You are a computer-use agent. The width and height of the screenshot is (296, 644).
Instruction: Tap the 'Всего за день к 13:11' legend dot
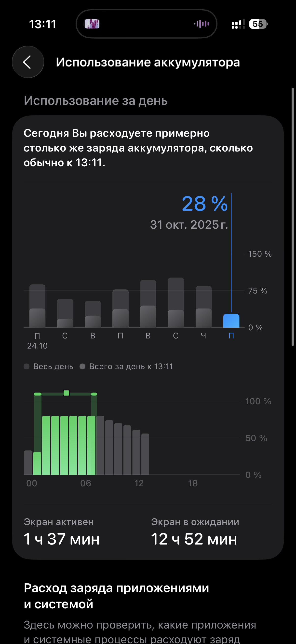[82, 366]
